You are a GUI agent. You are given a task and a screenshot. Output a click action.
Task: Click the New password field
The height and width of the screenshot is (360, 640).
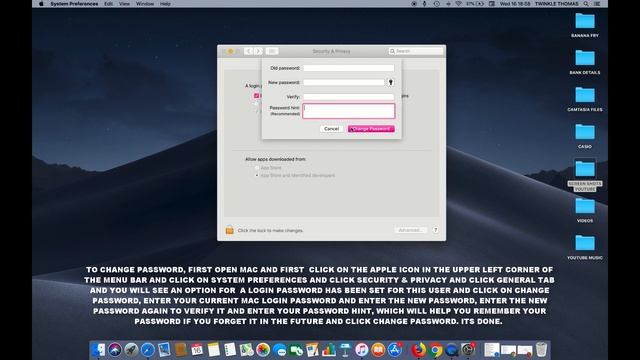(x=344, y=82)
